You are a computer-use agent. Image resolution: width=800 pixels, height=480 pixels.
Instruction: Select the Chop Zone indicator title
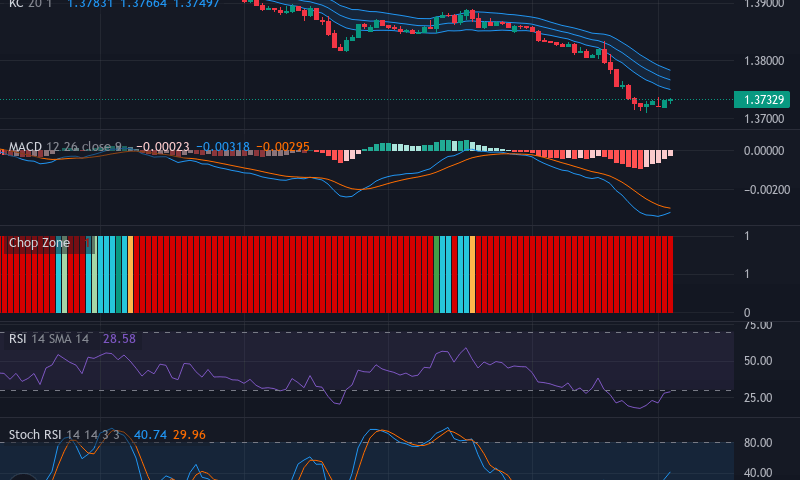39,243
